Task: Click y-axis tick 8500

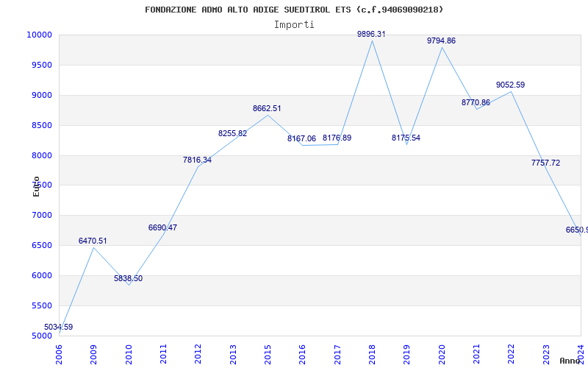Action: click(42, 125)
